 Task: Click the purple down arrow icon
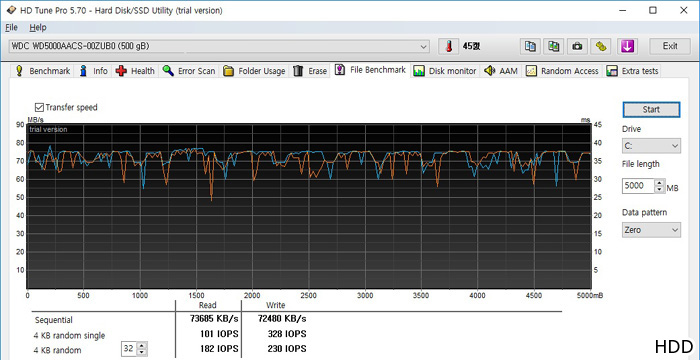[628, 46]
